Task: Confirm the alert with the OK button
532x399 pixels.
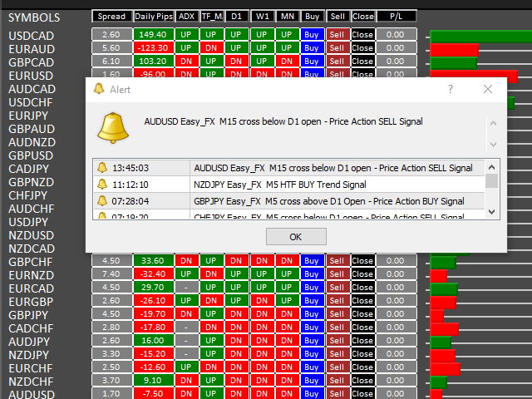Action: (x=296, y=236)
